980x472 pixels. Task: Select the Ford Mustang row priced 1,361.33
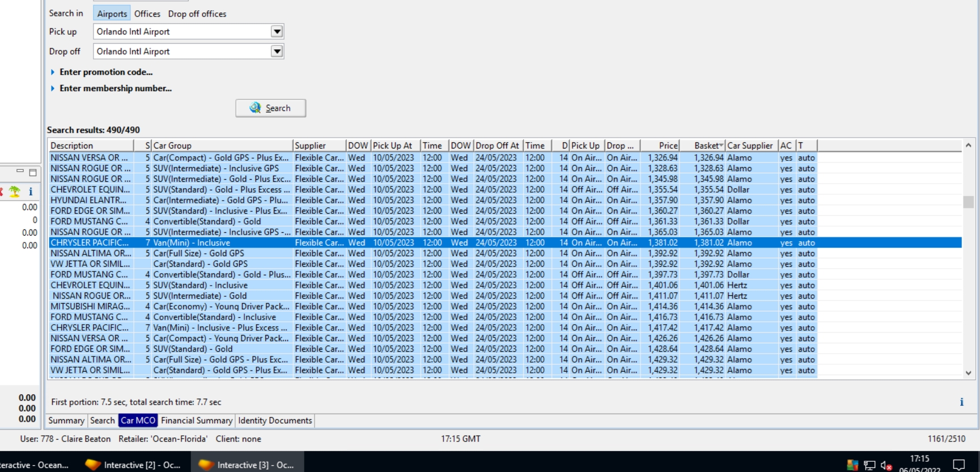[505, 222]
